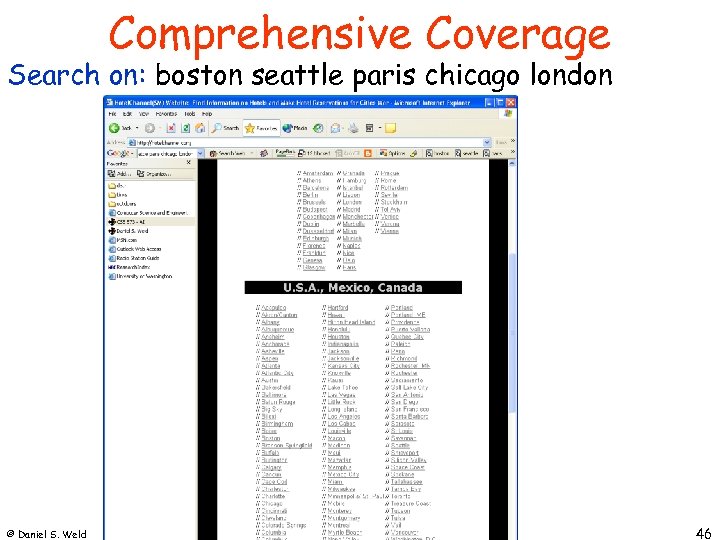Open the Help menu
Screen dimensions: 720x540
tap(207, 113)
